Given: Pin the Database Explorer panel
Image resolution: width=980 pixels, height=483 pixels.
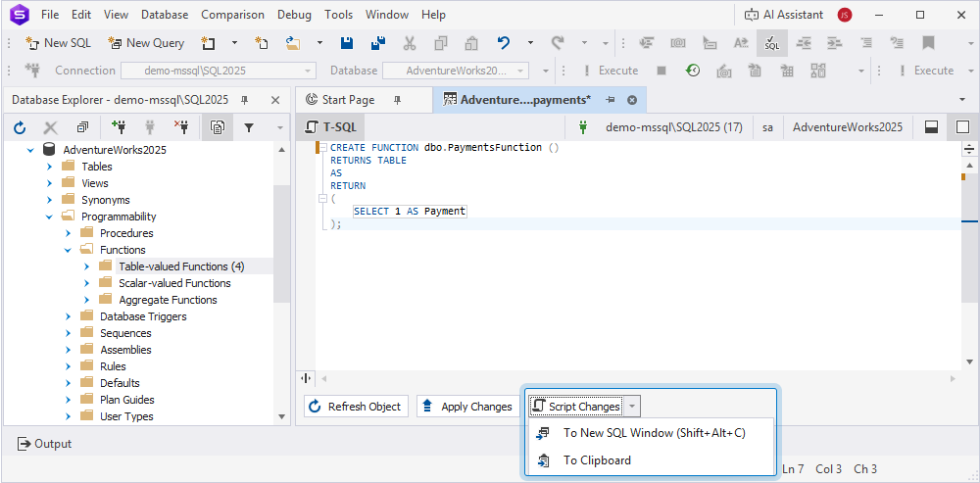Looking at the screenshot, I should [x=245, y=100].
